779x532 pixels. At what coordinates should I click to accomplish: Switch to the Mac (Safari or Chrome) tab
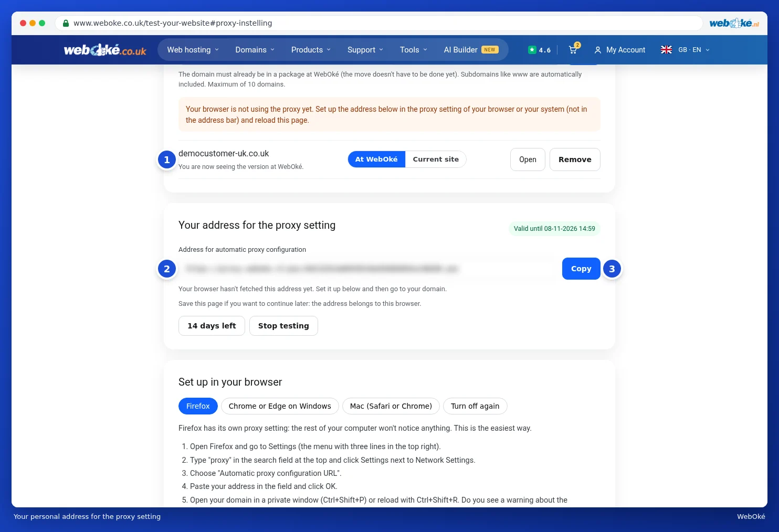(x=391, y=406)
